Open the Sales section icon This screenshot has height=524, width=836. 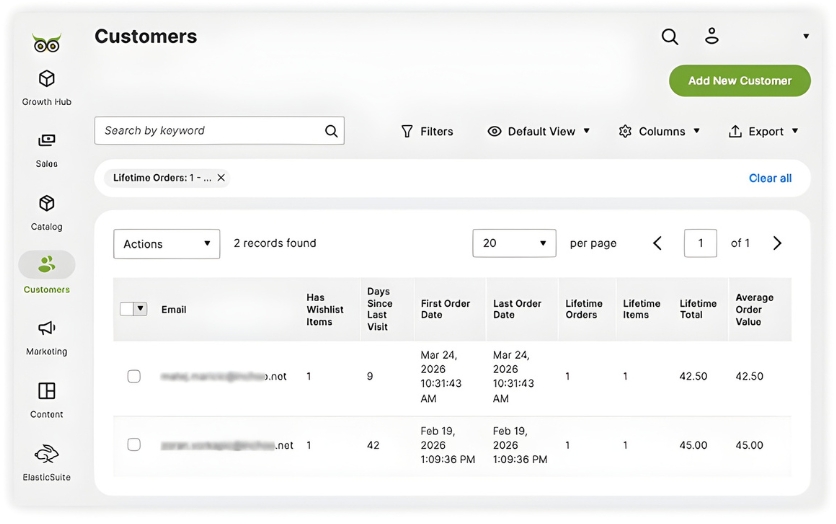click(46, 141)
